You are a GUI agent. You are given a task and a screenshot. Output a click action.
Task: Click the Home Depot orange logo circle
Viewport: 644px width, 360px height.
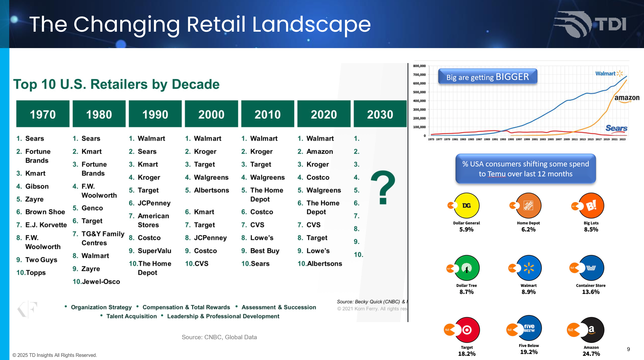tap(529, 205)
